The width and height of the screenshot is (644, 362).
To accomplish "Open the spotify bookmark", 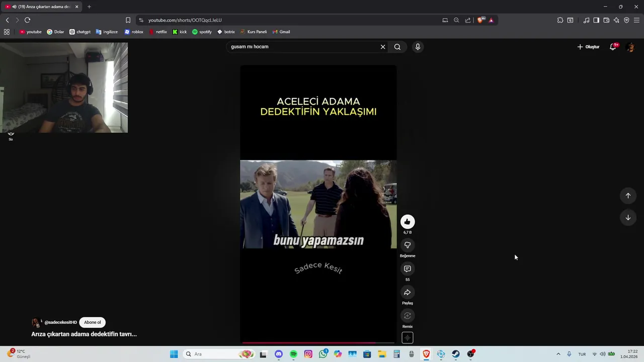I will [x=202, y=32].
